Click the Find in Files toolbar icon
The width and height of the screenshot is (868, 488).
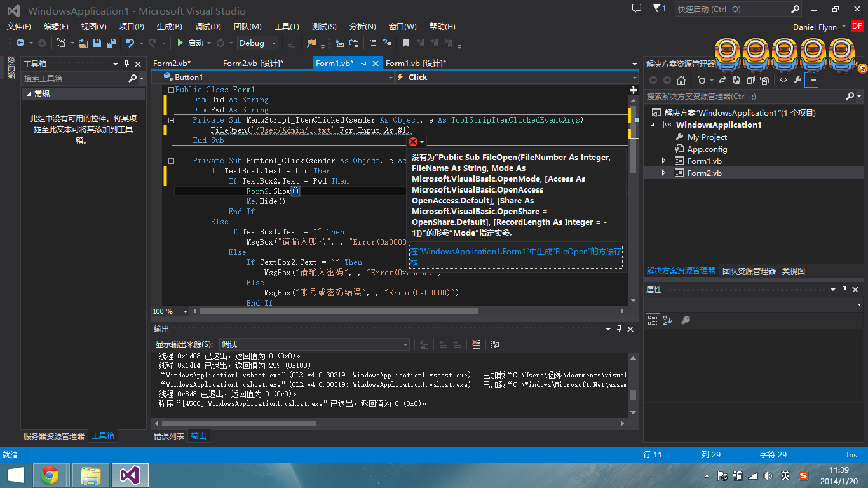pos(311,43)
